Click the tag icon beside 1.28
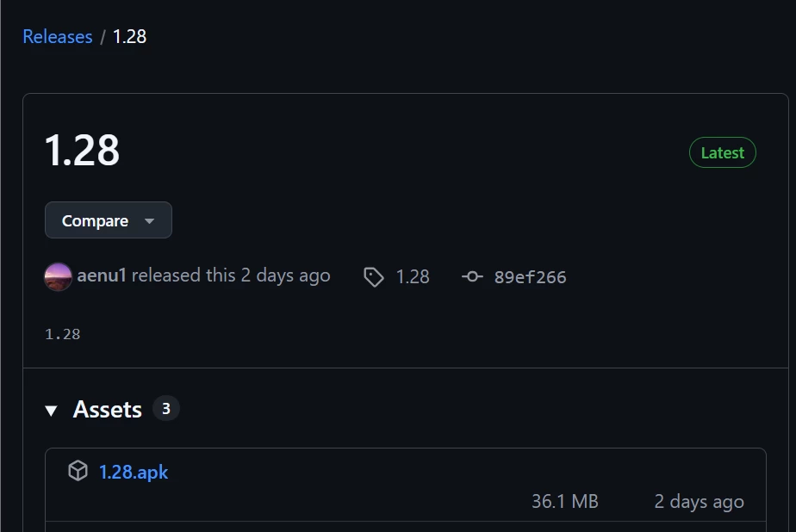The width and height of the screenshot is (796, 532). coord(373,277)
